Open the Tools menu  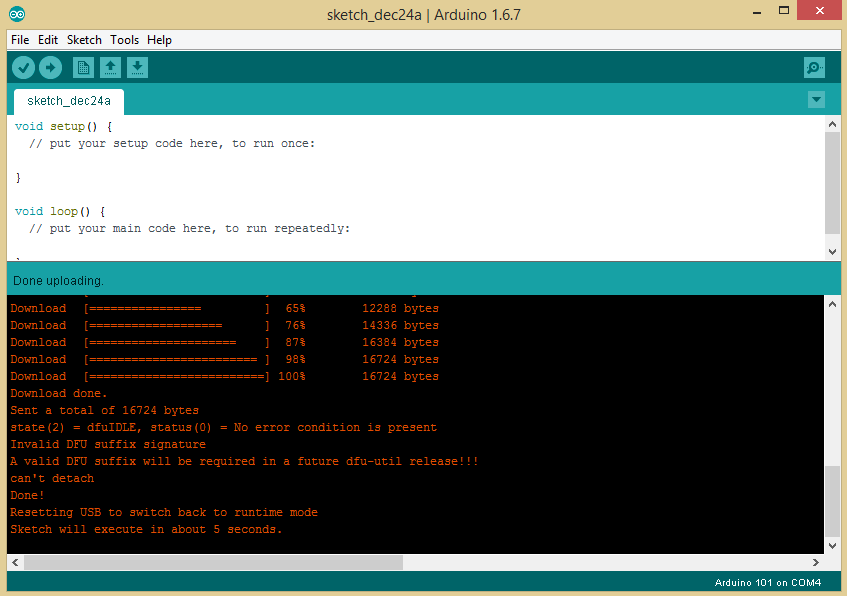pos(125,40)
